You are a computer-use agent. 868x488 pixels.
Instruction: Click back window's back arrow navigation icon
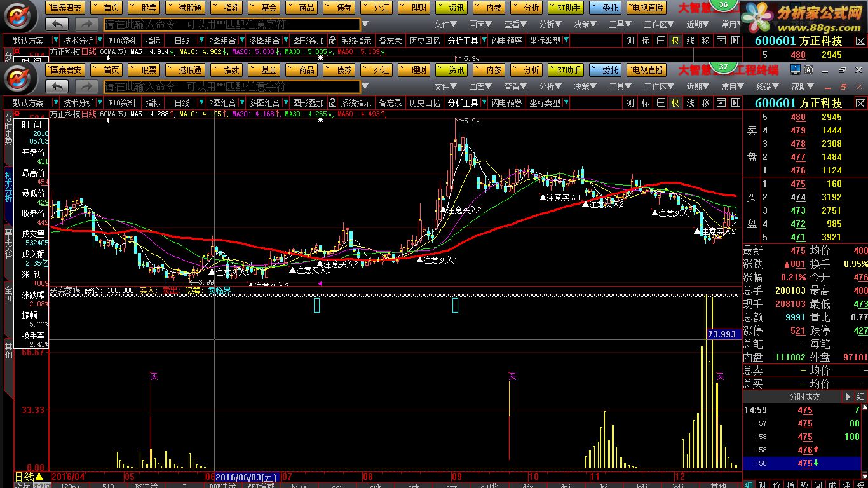click(x=58, y=24)
